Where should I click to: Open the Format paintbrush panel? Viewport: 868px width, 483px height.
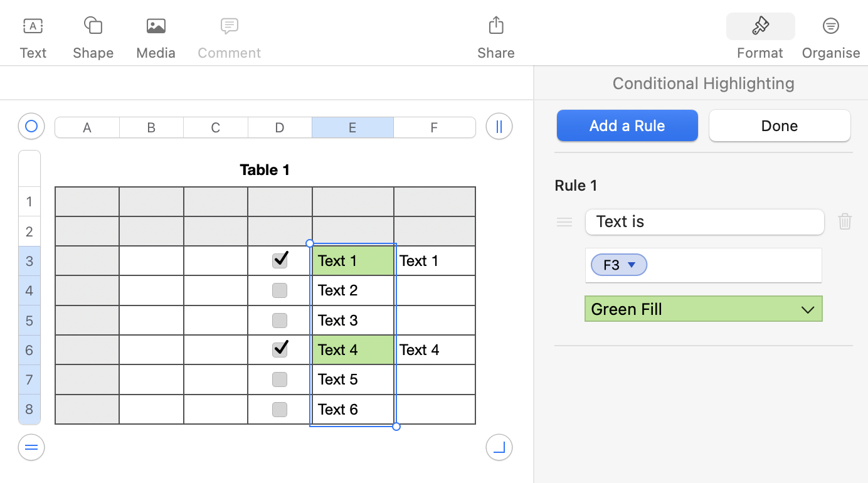760,26
